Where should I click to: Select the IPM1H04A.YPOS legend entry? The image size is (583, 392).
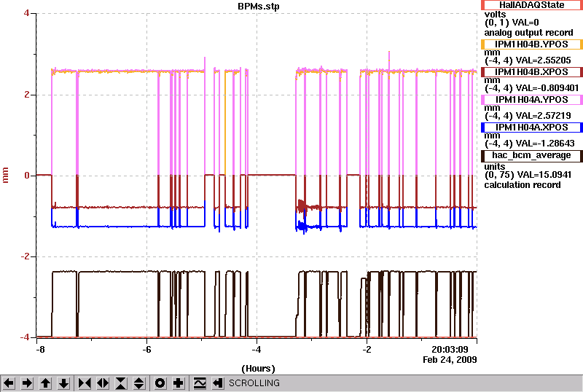(x=531, y=100)
